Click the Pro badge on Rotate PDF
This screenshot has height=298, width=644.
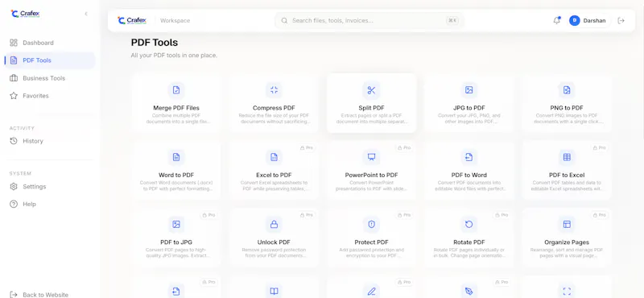coord(502,215)
